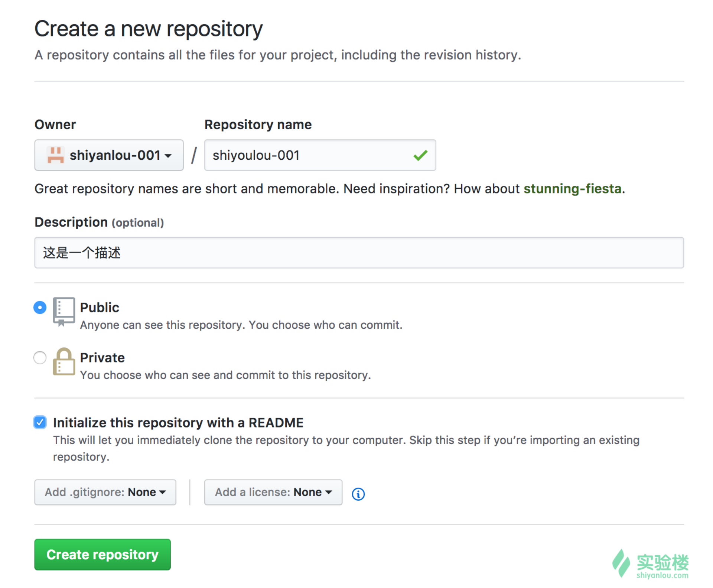Screen dimensions: 713x588
Task: Select the Public radio button
Action: (x=40, y=308)
